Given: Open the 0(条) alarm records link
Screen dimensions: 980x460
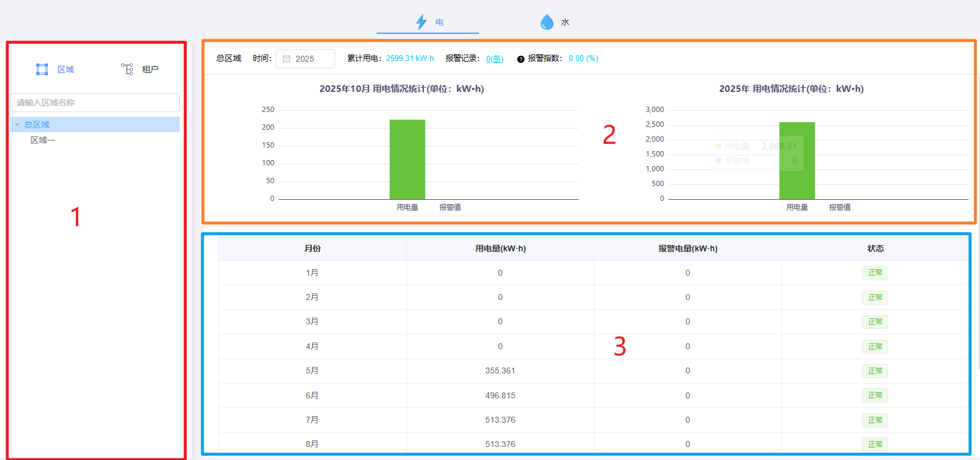Looking at the screenshot, I should [x=495, y=59].
